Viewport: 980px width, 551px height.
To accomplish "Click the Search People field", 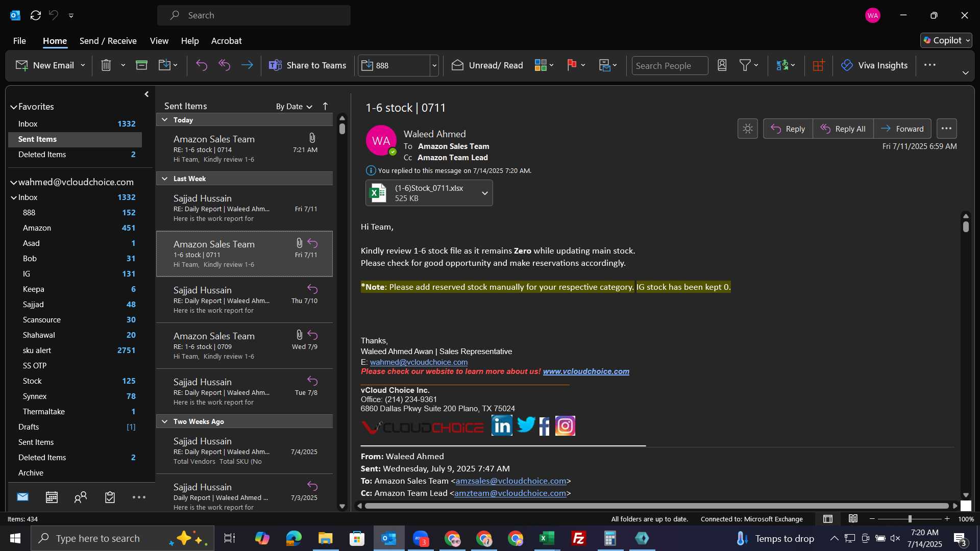I will (x=670, y=65).
